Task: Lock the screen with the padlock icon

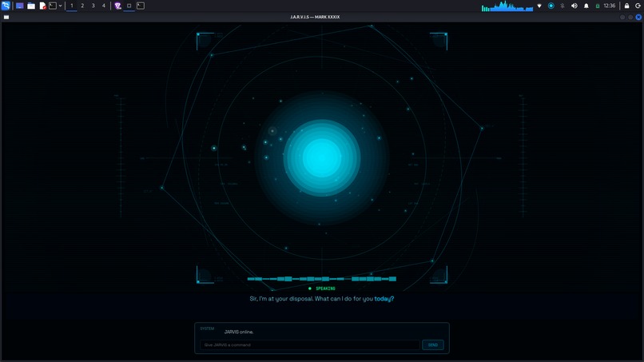Action: (626, 6)
